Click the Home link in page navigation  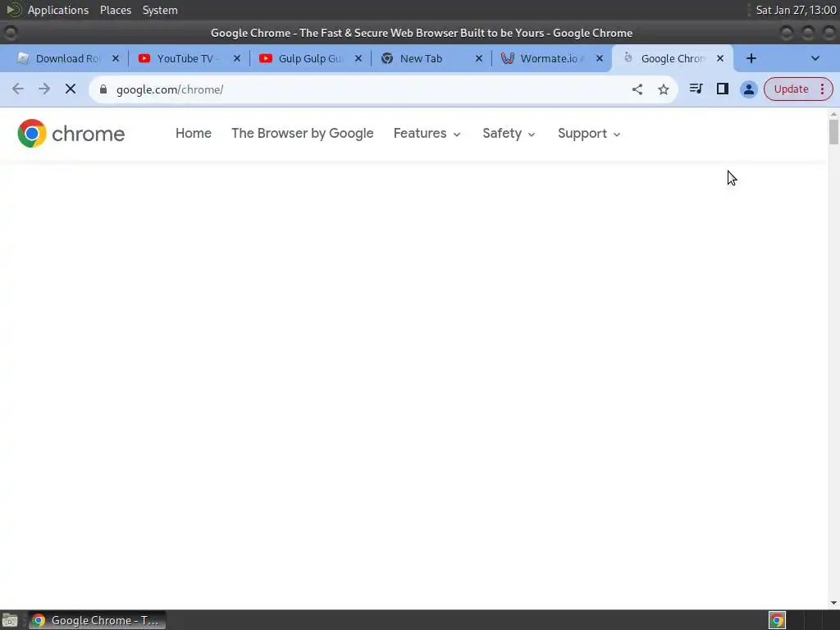(194, 134)
